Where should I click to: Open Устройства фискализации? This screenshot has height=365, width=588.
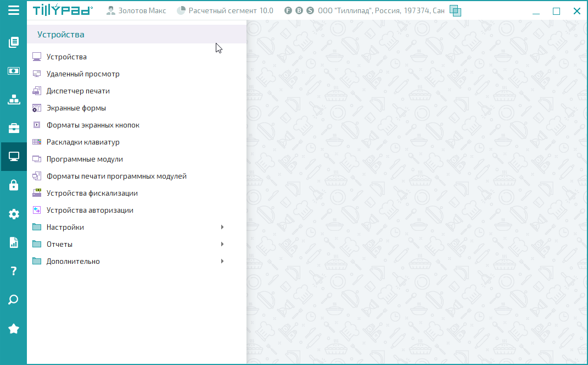tap(92, 193)
